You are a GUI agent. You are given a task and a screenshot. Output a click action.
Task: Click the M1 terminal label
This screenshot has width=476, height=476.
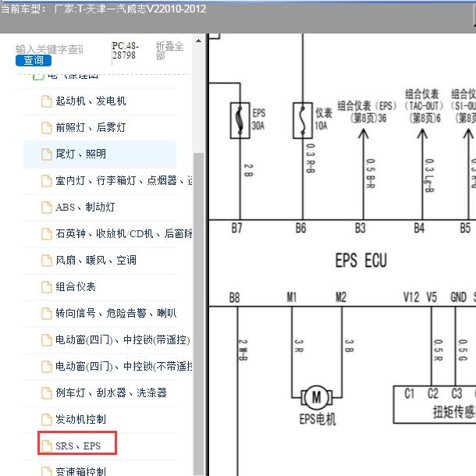(292, 297)
